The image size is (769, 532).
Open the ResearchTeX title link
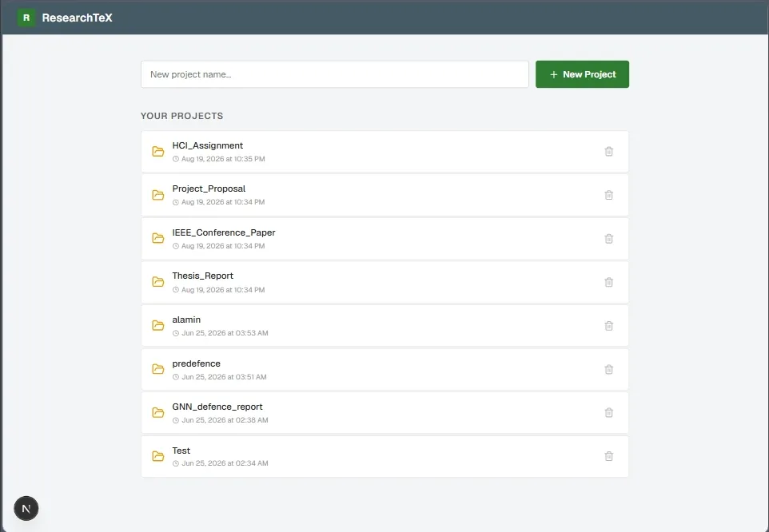pos(77,18)
